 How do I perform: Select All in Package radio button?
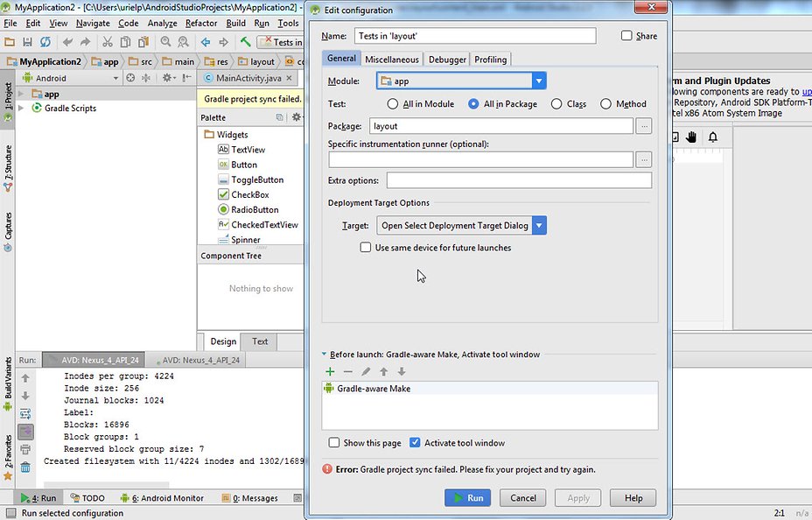[473, 103]
